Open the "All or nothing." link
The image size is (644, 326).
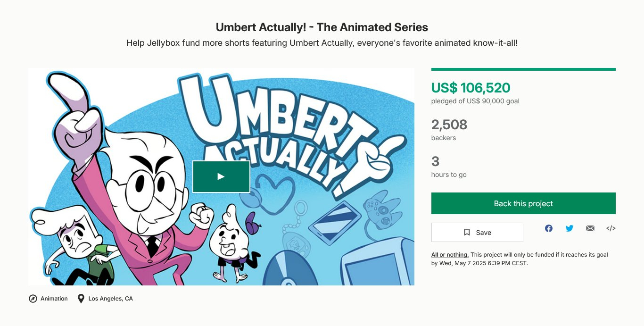[x=450, y=255]
